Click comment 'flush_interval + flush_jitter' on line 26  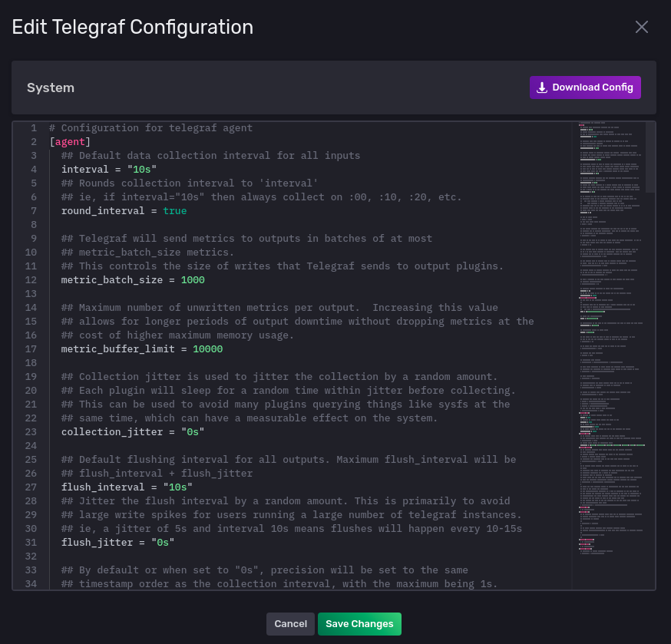(157, 474)
